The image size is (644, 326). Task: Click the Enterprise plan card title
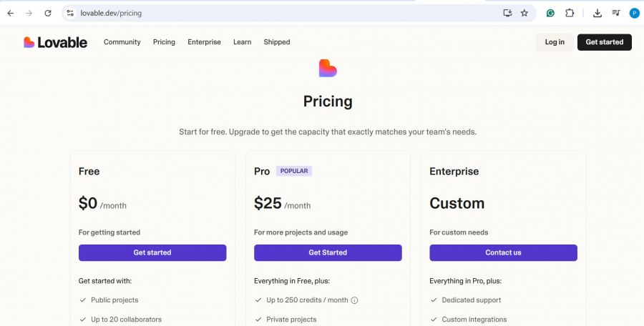pos(454,171)
